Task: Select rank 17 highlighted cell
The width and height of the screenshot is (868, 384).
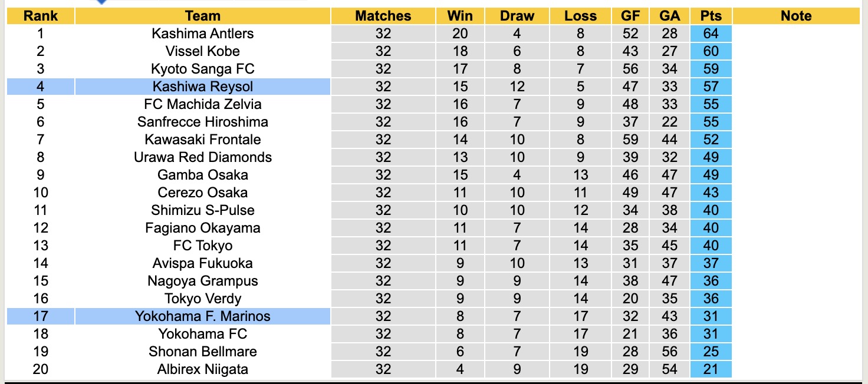Action: (x=40, y=316)
